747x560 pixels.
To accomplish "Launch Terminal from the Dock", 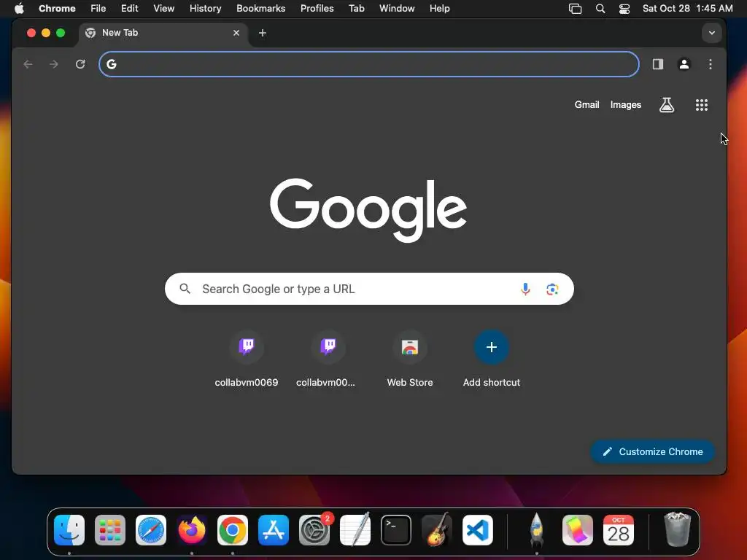I will (396, 530).
